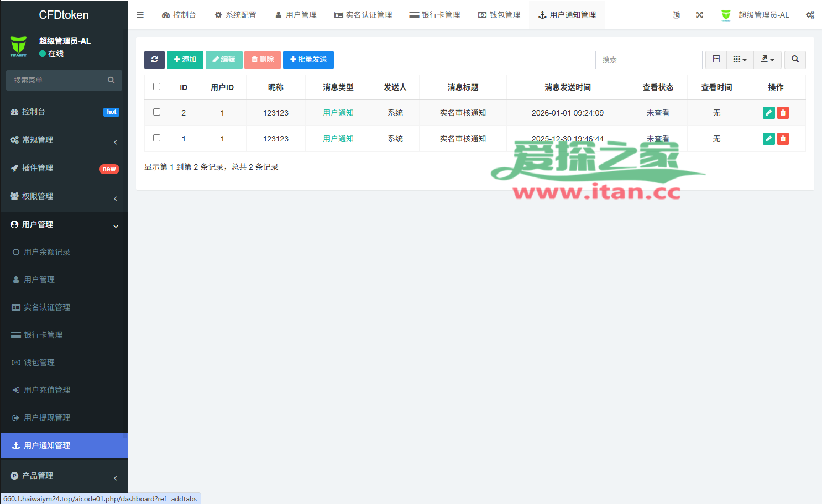Select the checkbox for record ID 2

157,112
